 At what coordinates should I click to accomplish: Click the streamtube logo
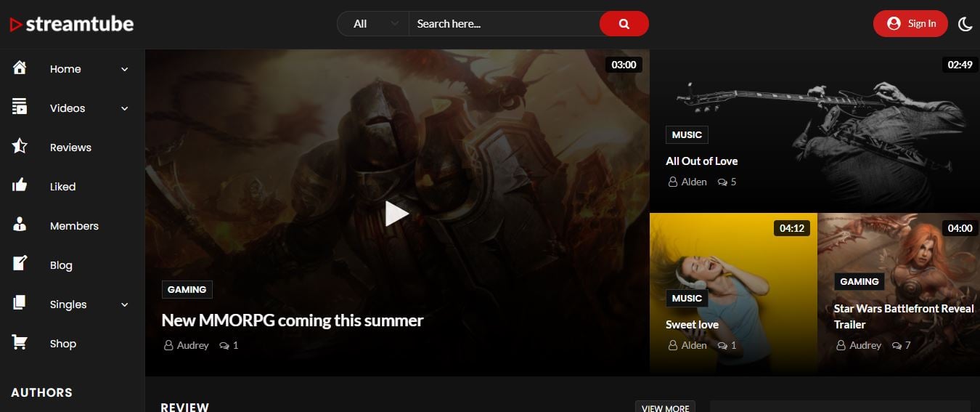click(71, 24)
